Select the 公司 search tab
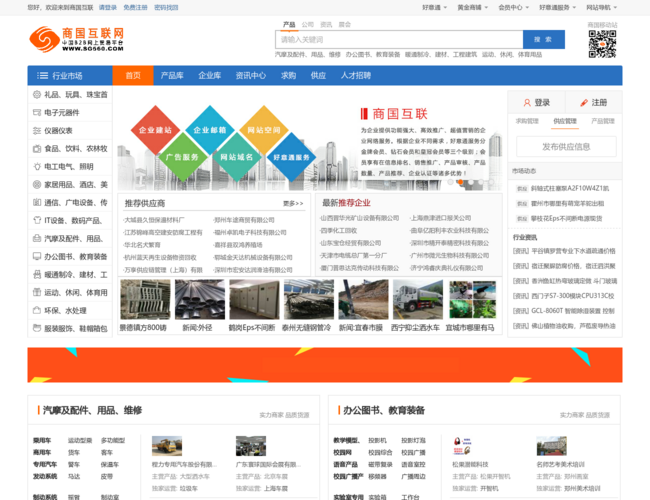The width and height of the screenshot is (650, 500). coord(308,24)
